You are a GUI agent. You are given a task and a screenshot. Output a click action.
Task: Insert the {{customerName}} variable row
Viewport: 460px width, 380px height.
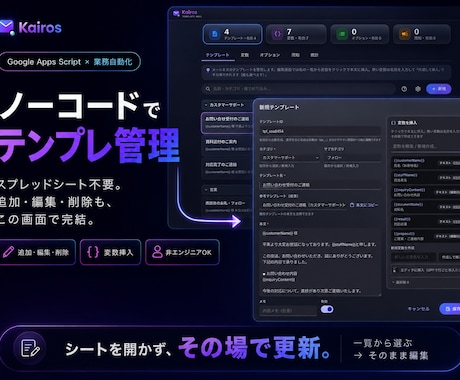click(x=425, y=163)
